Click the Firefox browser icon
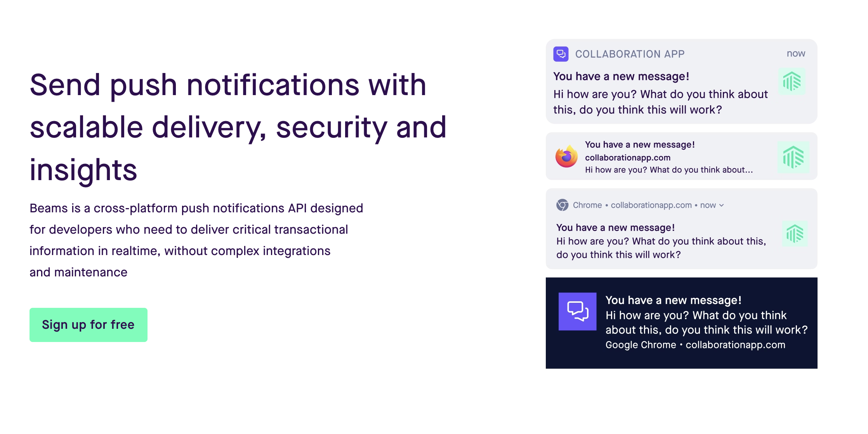 coord(566,156)
